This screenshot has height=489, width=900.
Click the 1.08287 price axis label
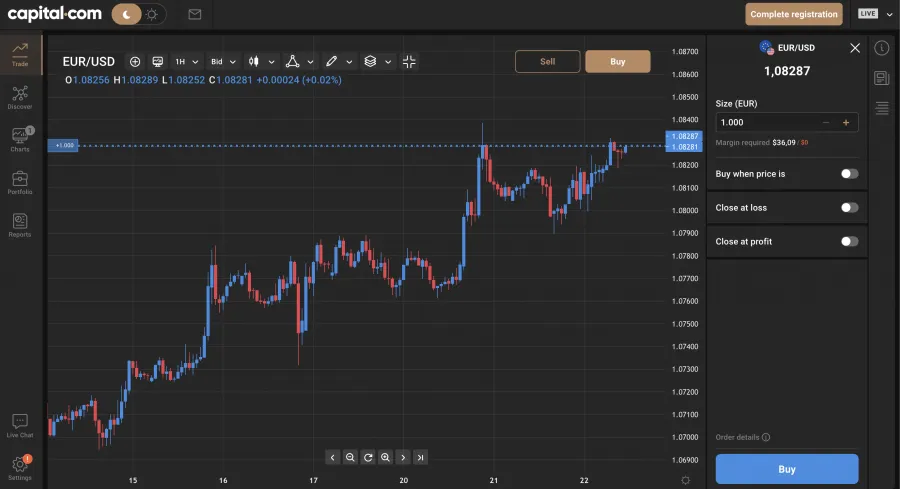(x=684, y=136)
